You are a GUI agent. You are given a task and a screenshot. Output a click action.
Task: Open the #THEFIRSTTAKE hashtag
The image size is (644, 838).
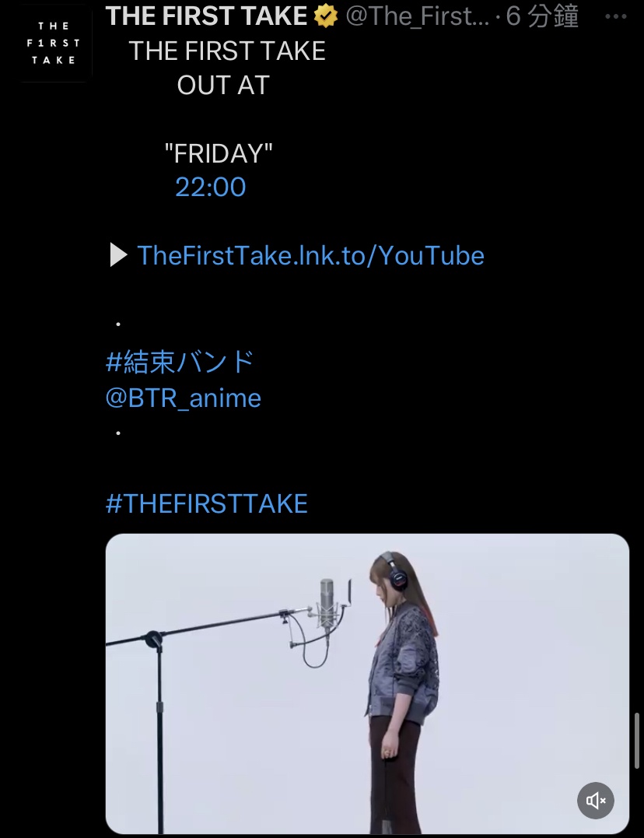(x=207, y=503)
